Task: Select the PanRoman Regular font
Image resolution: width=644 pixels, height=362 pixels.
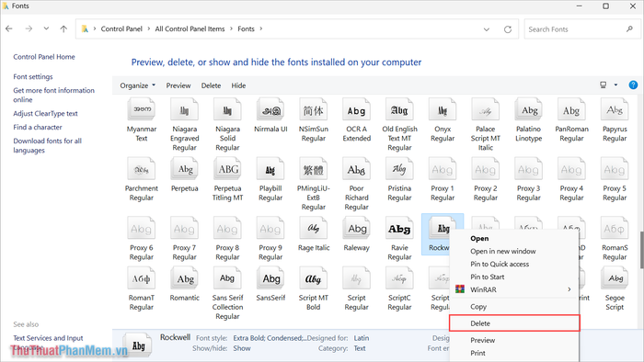Action: click(x=571, y=120)
